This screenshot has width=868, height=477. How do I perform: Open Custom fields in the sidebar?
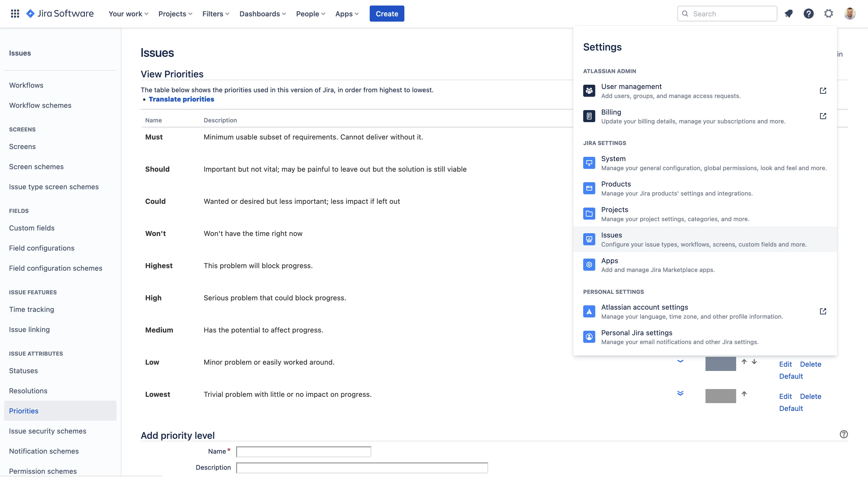tap(32, 228)
